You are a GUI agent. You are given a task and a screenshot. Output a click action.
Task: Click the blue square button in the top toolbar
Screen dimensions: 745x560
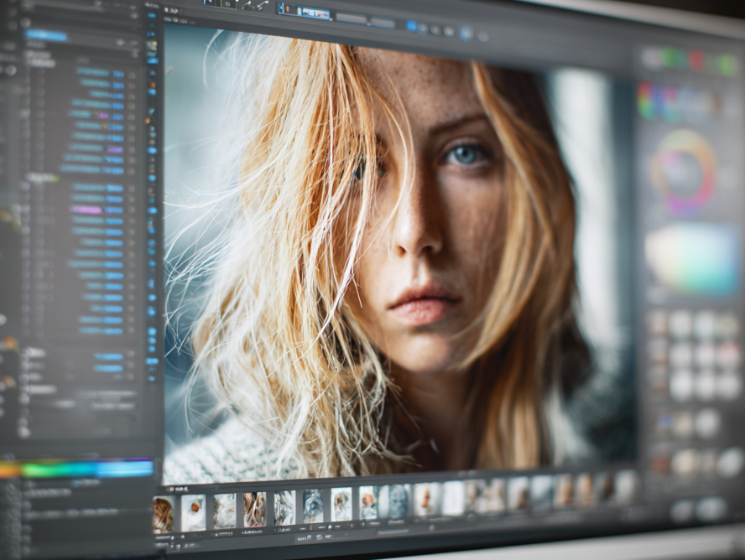tap(411, 26)
